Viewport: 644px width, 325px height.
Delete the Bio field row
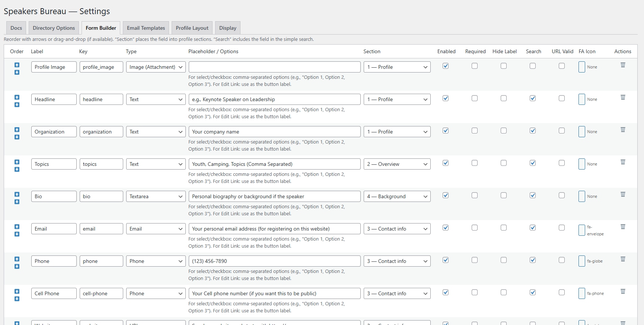623,194
